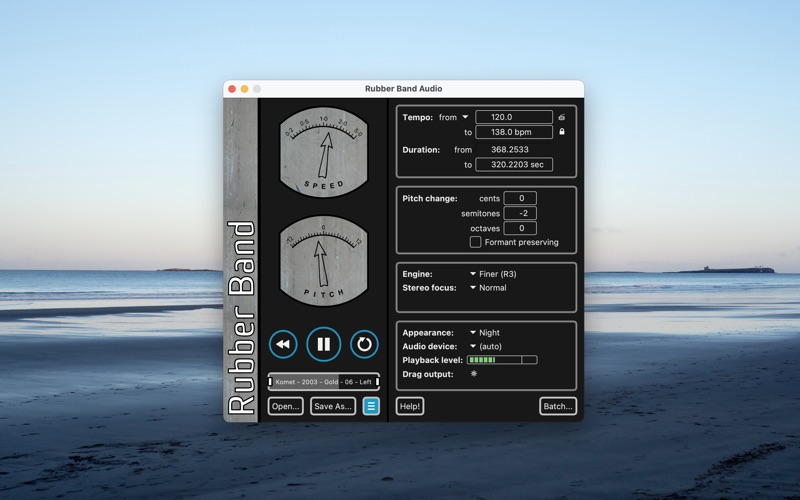Screen dimensions: 800x500
Task: Click the Tempo from field 120.0
Action: click(514, 117)
